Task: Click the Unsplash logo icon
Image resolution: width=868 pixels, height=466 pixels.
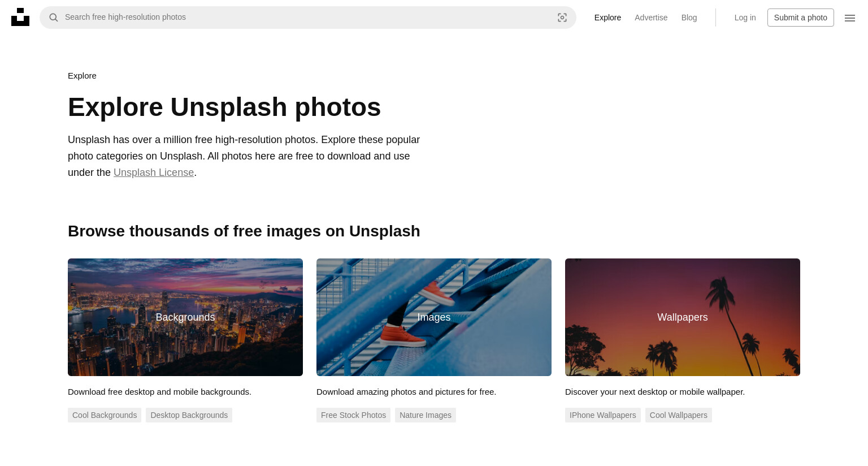Action: 20,17
